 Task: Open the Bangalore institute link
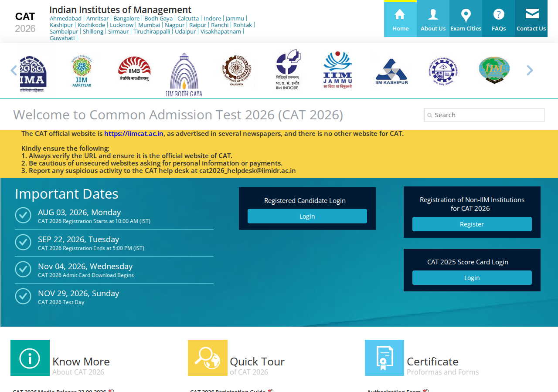126,18
